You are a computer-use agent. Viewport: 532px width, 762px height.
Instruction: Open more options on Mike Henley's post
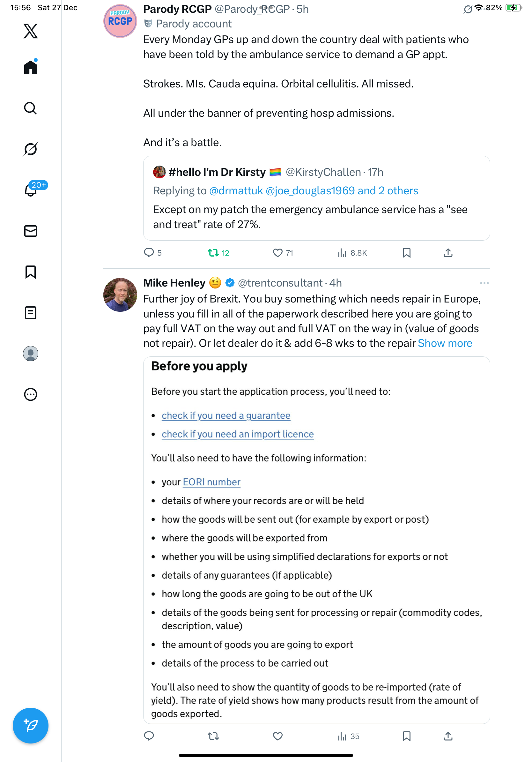(484, 283)
